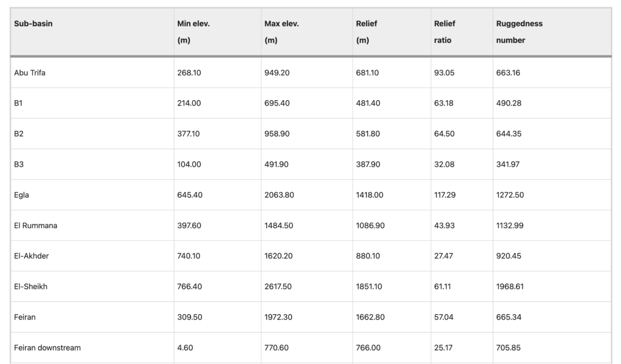Select B3's max elevation cell 491.90
This screenshot has width=621, height=364.
click(277, 165)
